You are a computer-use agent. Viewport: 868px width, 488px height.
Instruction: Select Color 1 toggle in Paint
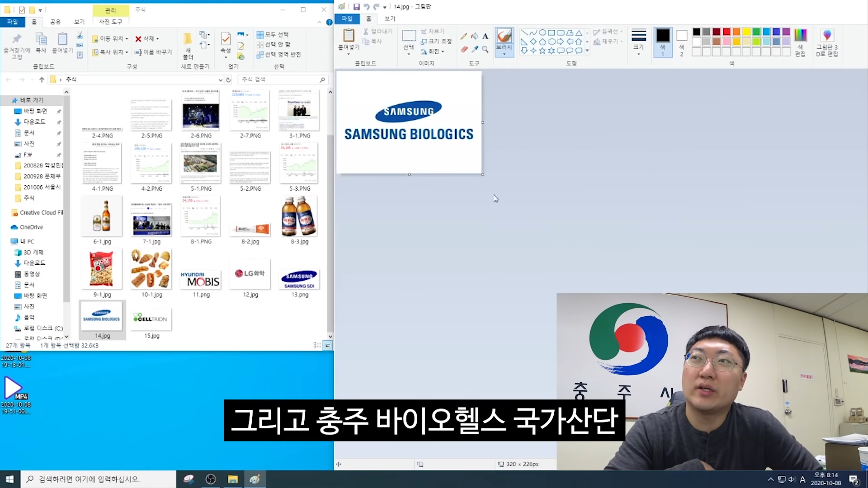[x=663, y=42]
